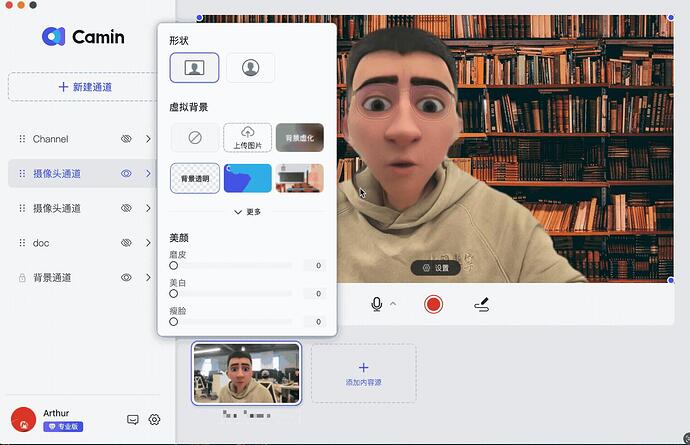
Task: Click 上传图片 to upload background
Action: [x=247, y=138]
